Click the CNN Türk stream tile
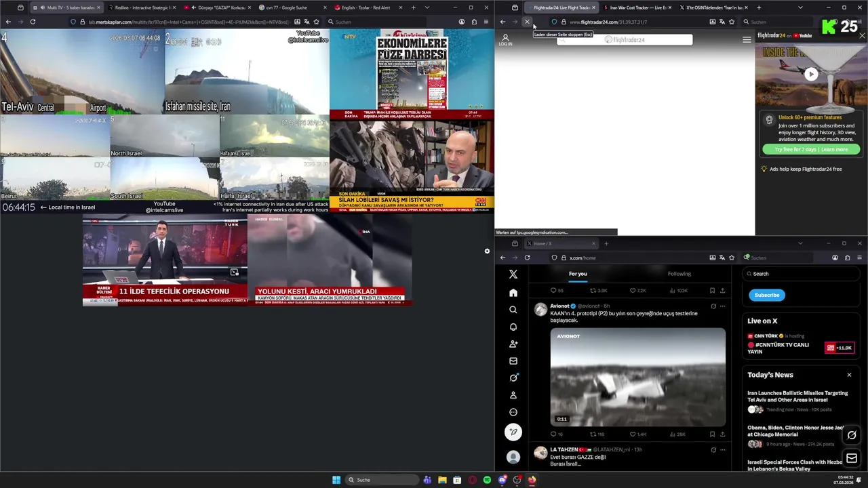The image size is (868, 488). click(x=412, y=166)
